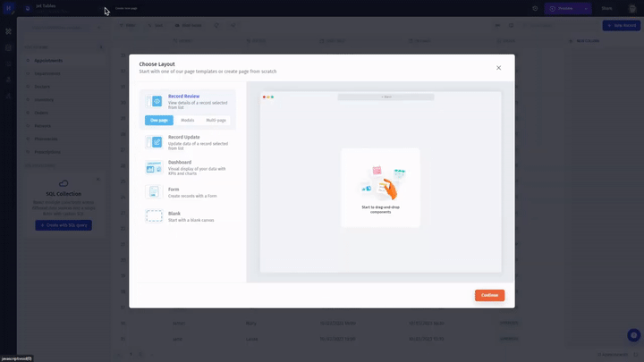This screenshot has width=644, height=362.
Task: Click the Form title text
Action: tap(174, 189)
